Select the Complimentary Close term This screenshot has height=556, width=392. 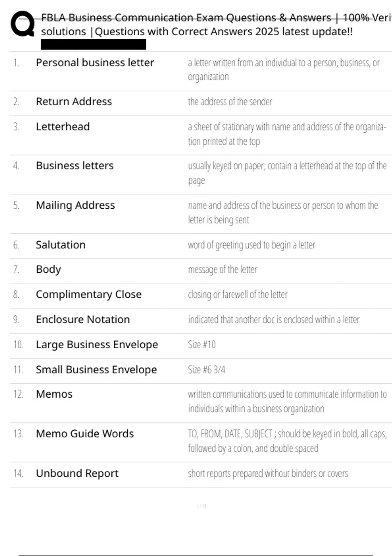tap(89, 294)
